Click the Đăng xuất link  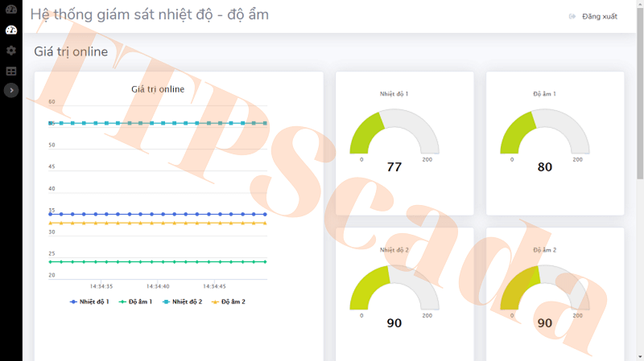click(600, 16)
